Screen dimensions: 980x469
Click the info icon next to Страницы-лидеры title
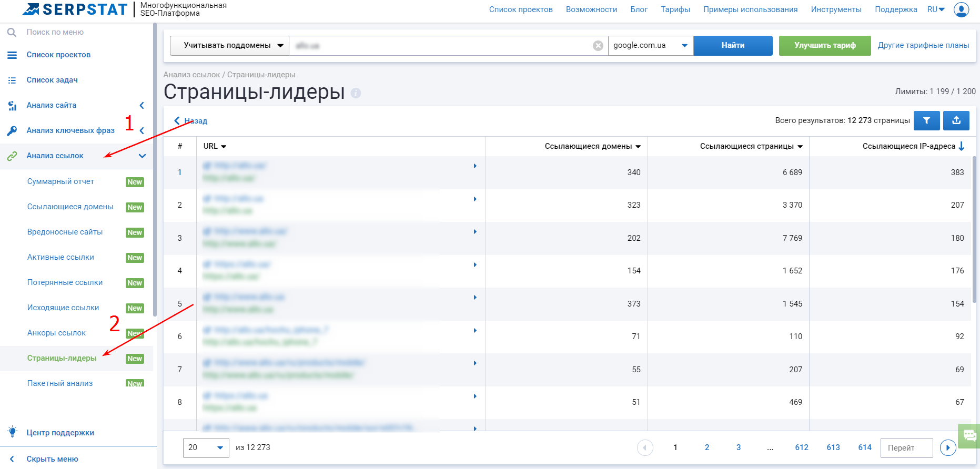point(356,93)
